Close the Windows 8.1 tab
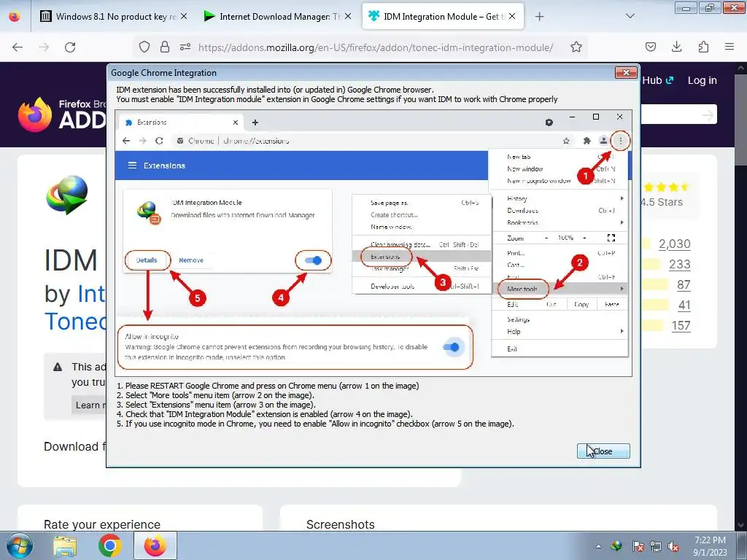 tap(183, 16)
